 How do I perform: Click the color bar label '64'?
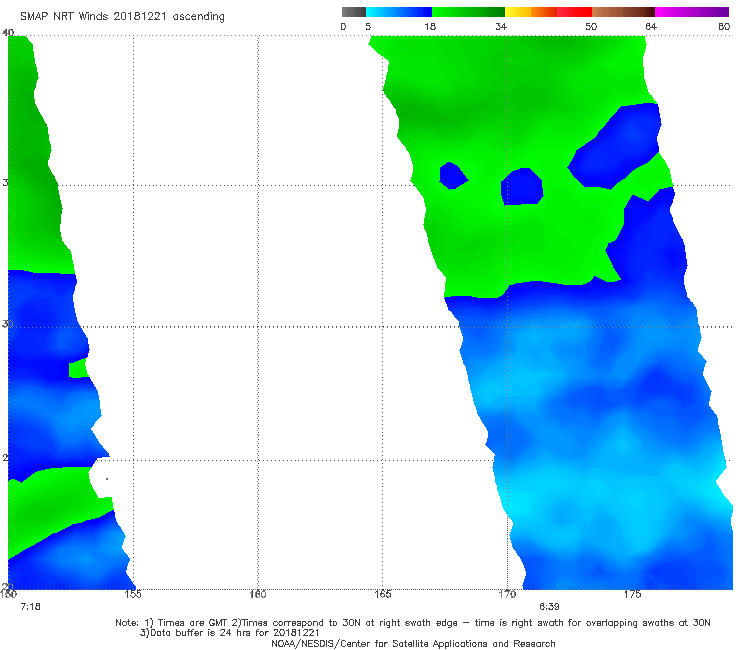point(651,27)
